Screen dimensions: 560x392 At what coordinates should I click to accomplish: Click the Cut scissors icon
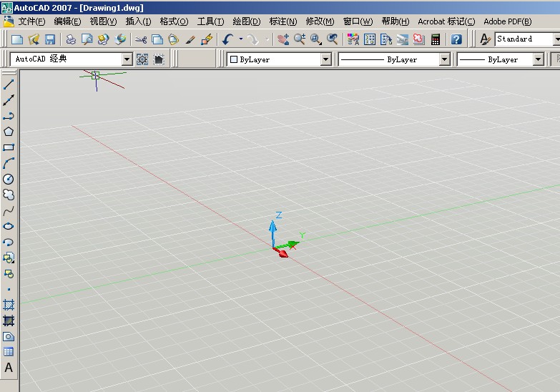141,39
